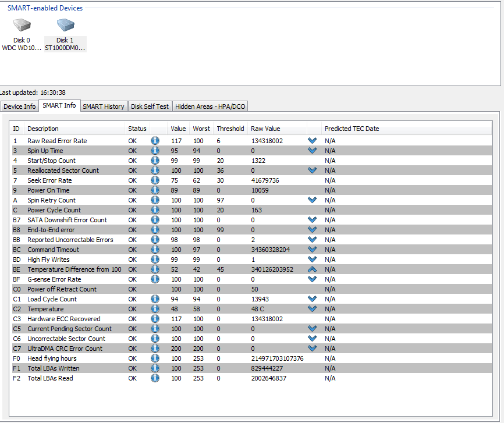Open info icon for Temperature row

[x=155, y=309]
